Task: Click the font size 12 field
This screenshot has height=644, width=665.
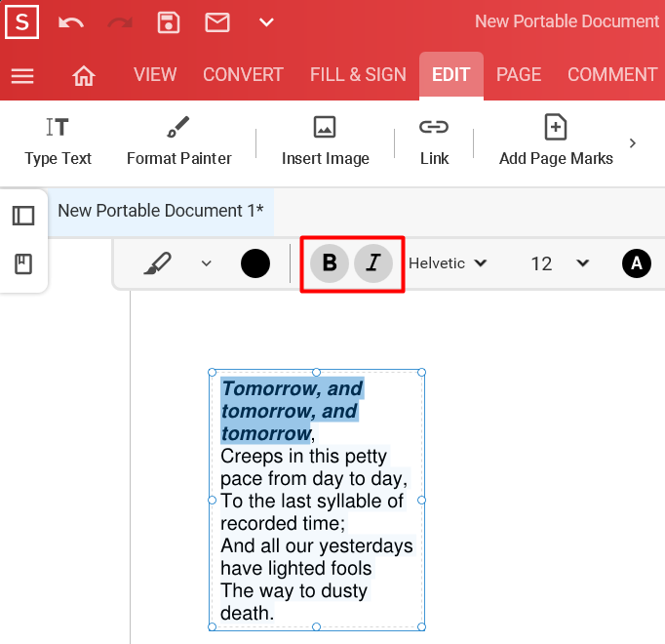Action: (x=541, y=263)
